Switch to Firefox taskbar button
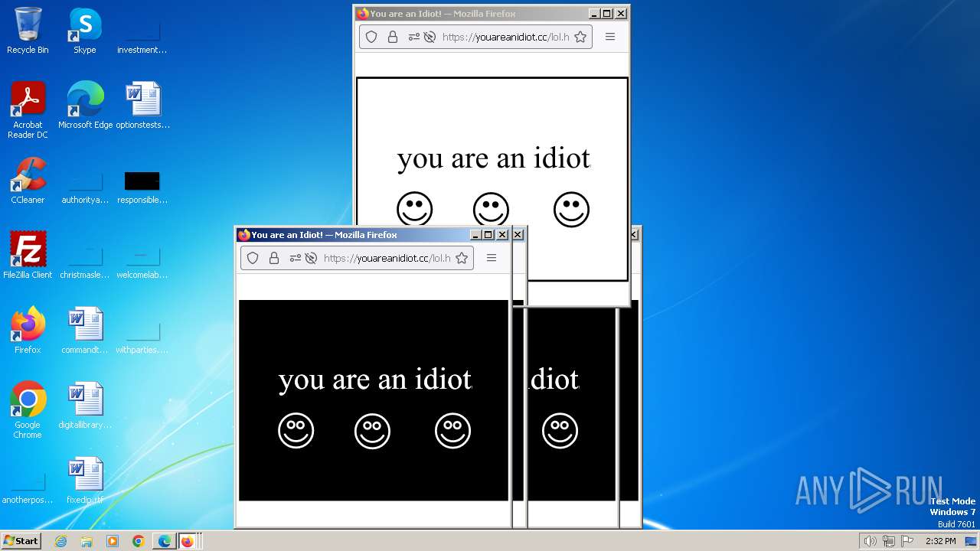Viewport: 980px width, 551px height. click(188, 541)
